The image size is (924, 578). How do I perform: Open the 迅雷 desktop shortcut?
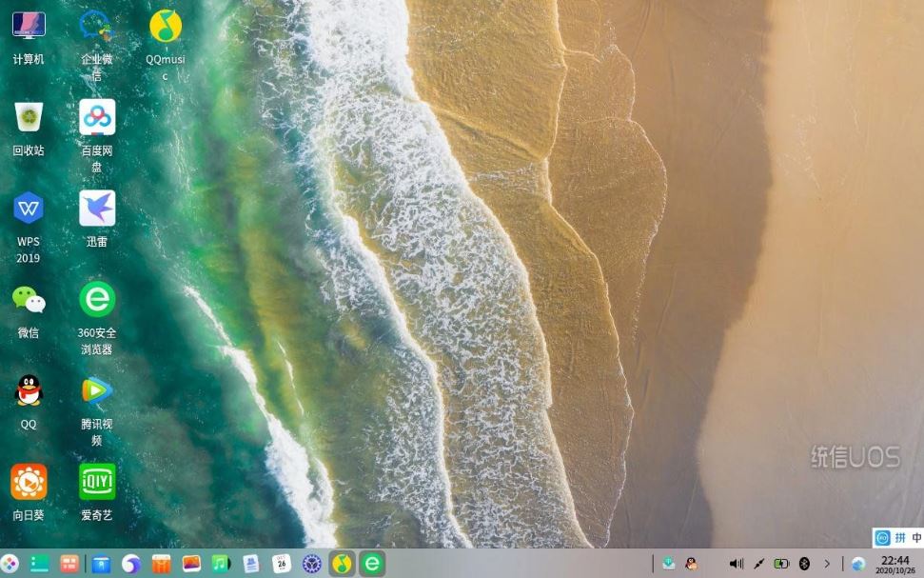(97, 209)
